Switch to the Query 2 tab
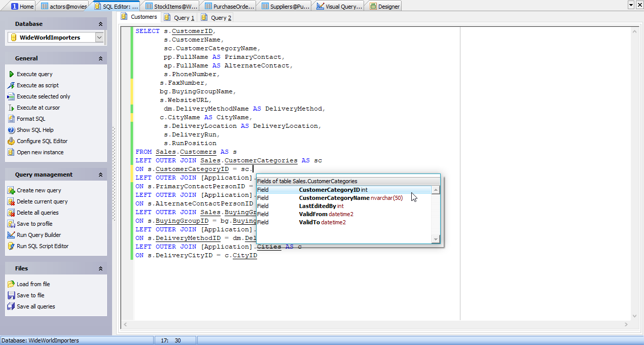 coord(217,18)
